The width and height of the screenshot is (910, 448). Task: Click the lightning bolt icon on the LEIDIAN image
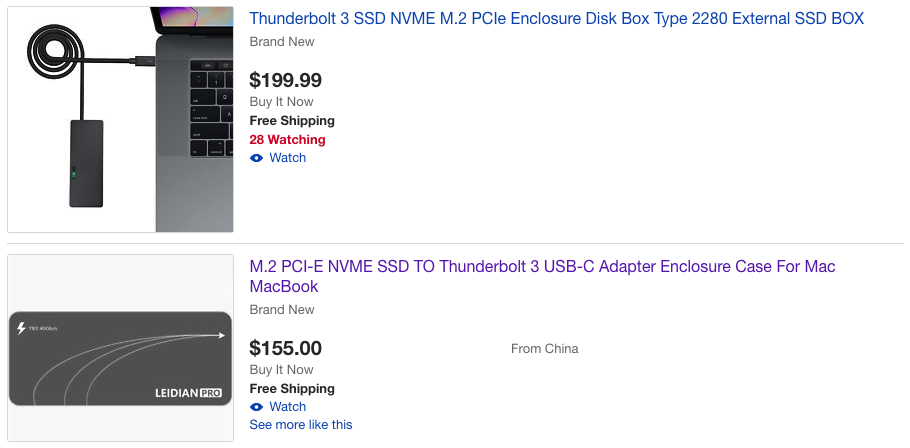(x=22, y=328)
